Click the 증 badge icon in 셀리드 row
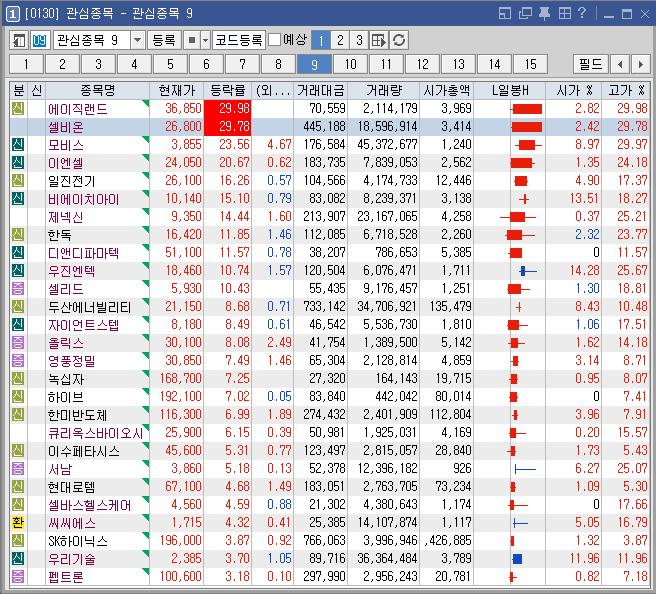656x594 pixels. tap(18, 289)
